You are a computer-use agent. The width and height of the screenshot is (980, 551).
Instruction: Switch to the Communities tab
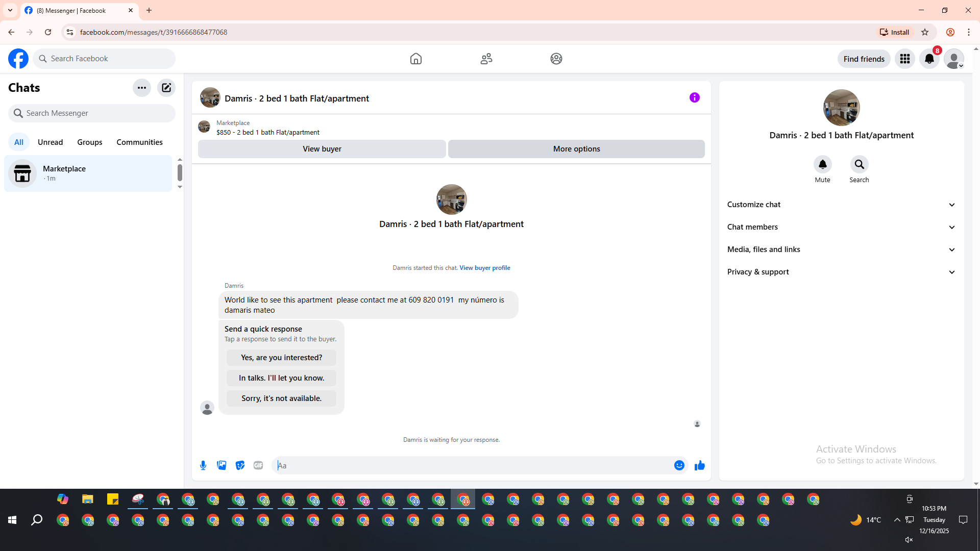tap(140, 142)
